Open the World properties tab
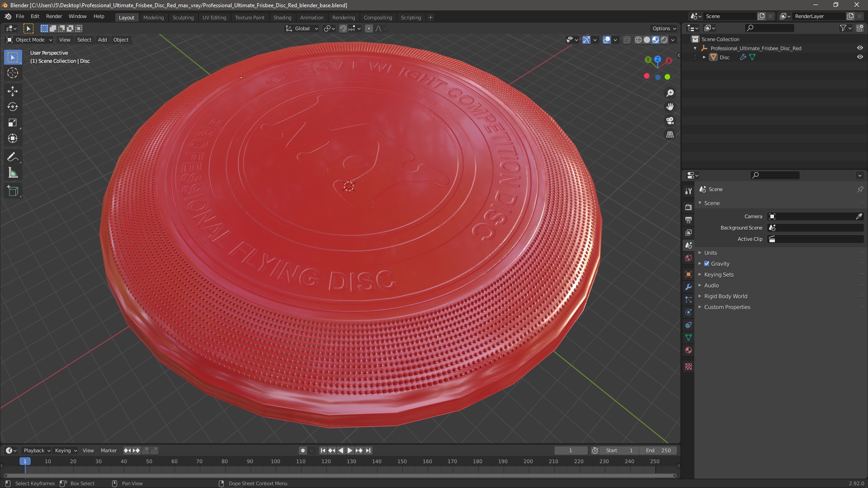This screenshot has width=868, height=488. 689,258
